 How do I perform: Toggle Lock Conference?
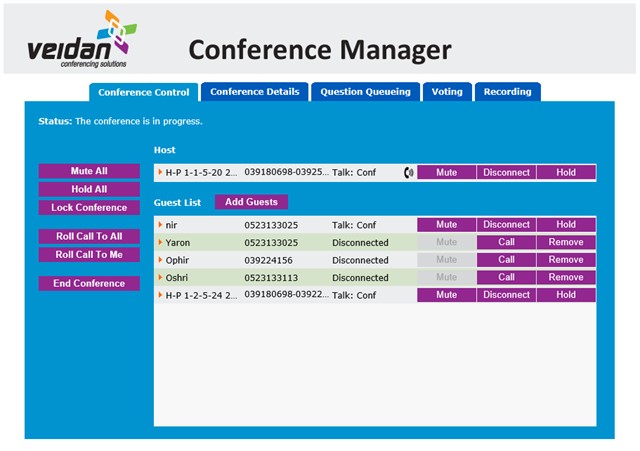89,208
